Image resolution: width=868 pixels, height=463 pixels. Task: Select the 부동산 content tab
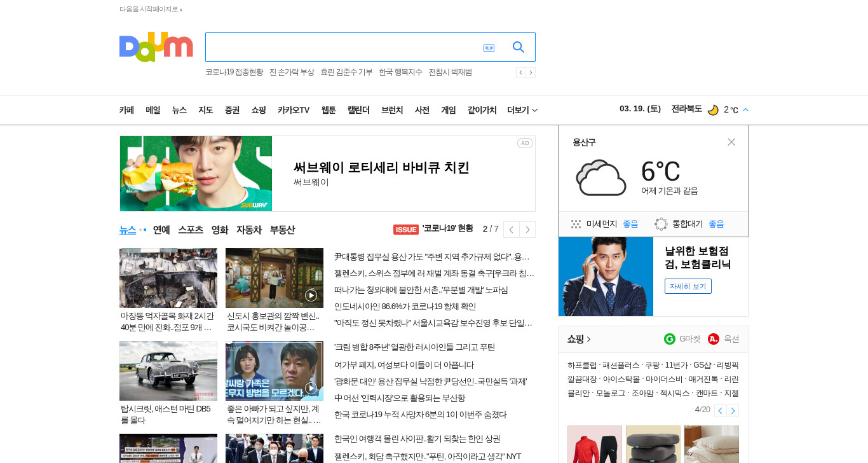pos(282,230)
